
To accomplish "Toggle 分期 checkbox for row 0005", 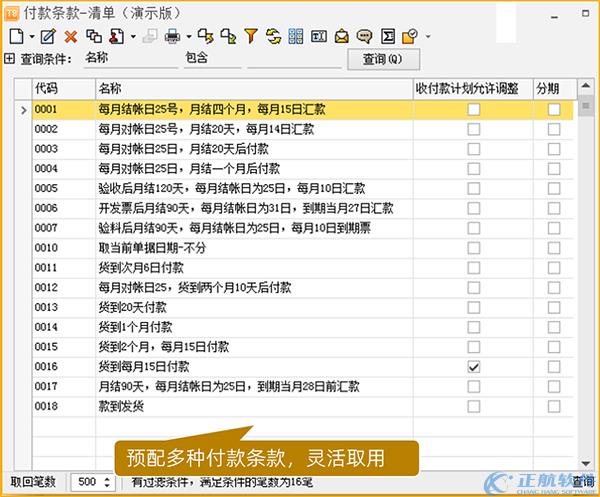I will (x=554, y=188).
